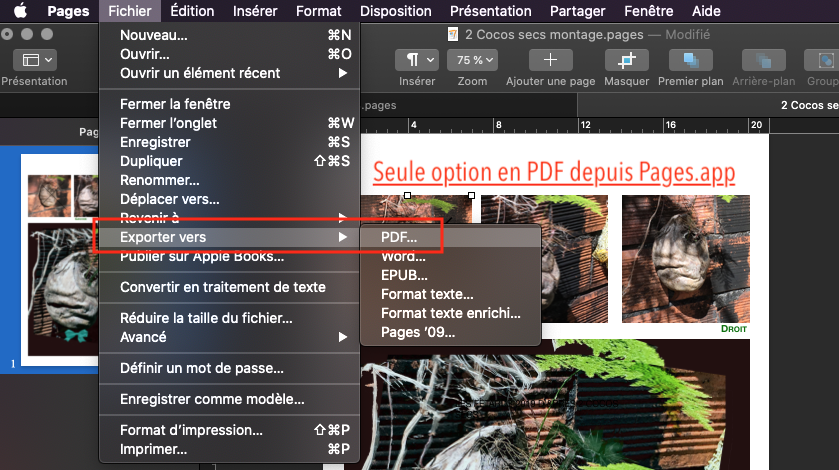Click the red heading Seule option en PDF
839x470 pixels.
[554, 172]
